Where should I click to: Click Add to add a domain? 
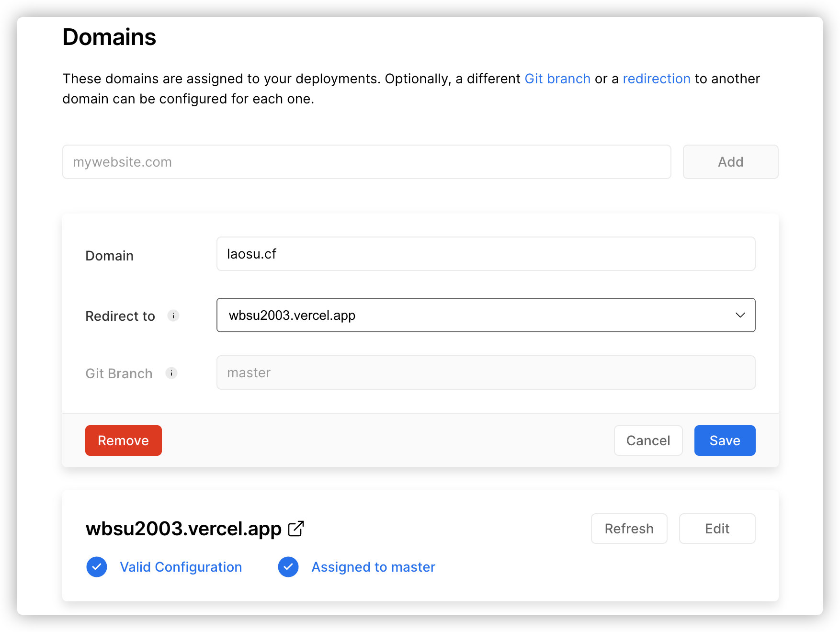pyautogui.click(x=731, y=162)
